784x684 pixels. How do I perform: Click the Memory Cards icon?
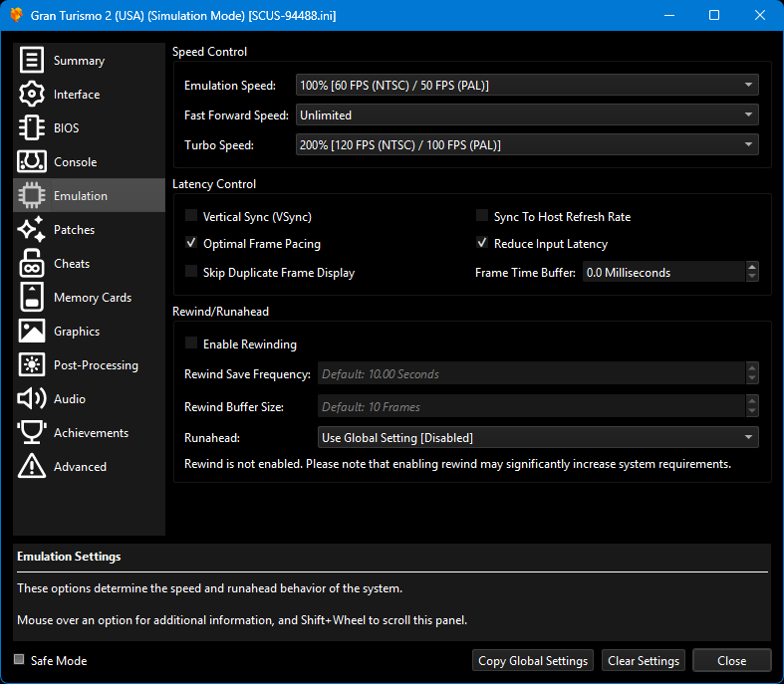[x=32, y=298]
